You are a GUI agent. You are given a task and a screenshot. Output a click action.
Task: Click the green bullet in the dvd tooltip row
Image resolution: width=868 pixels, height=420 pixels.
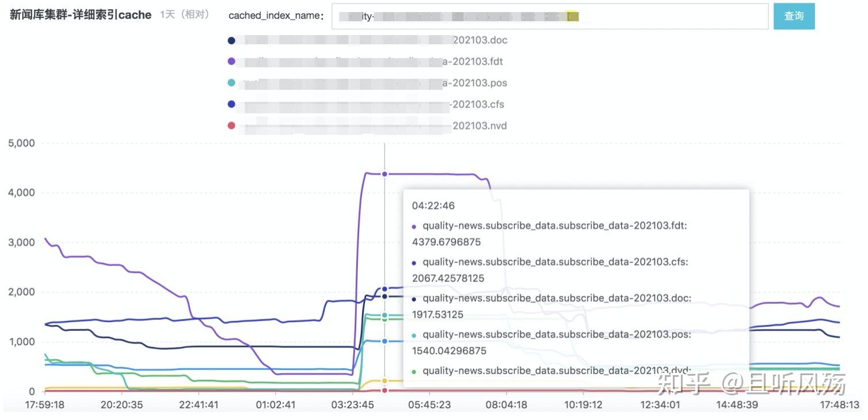[413, 371]
